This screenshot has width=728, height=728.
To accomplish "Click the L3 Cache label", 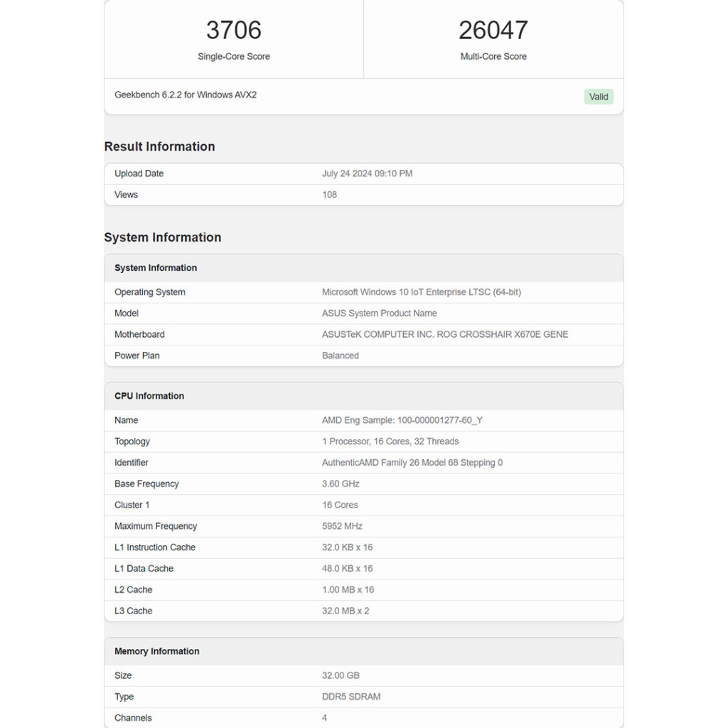I will click(133, 611).
